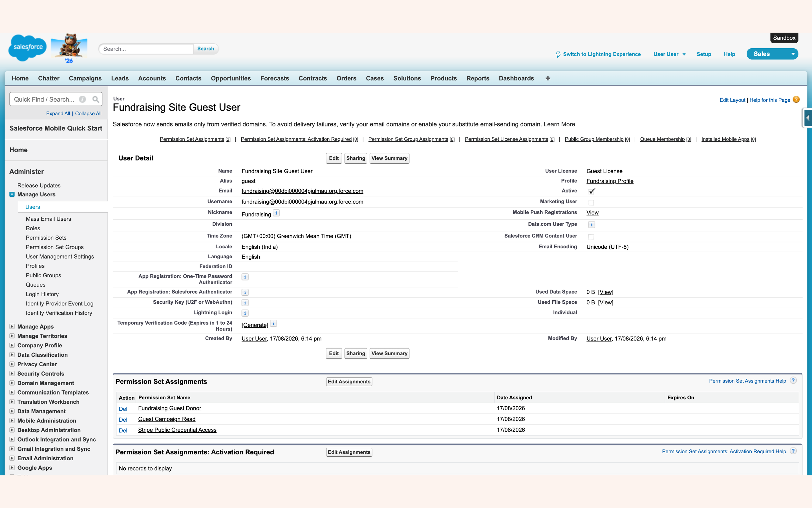Click Security Key info icon
The image size is (812, 508).
(245, 303)
